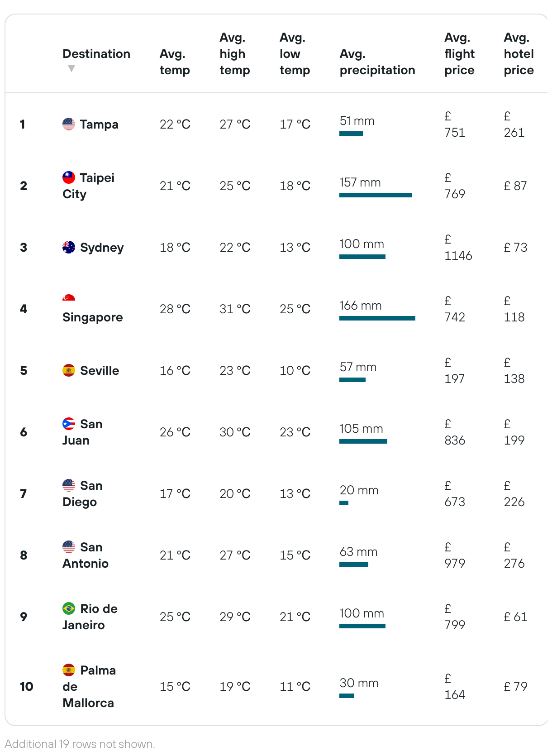Click Sydney's £1146 flight price cell
The width and height of the screenshot is (552, 756).
click(x=458, y=248)
